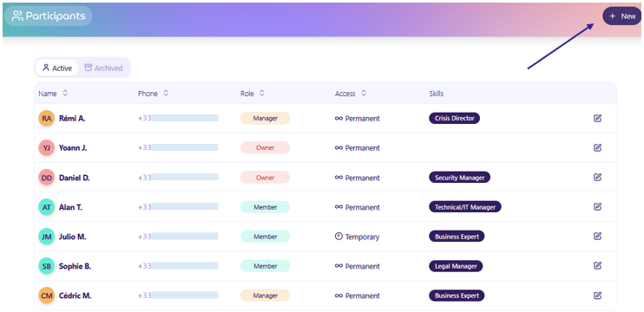This screenshot has height=312, width=644.
Task: Click the JM avatar for Julio M.
Action: click(x=46, y=237)
